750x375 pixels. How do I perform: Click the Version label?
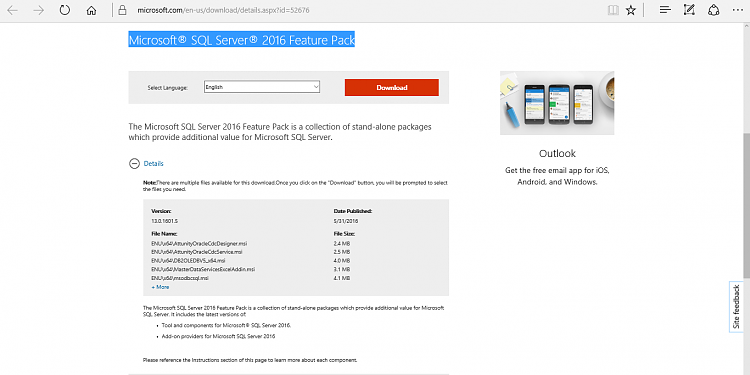tap(161, 211)
